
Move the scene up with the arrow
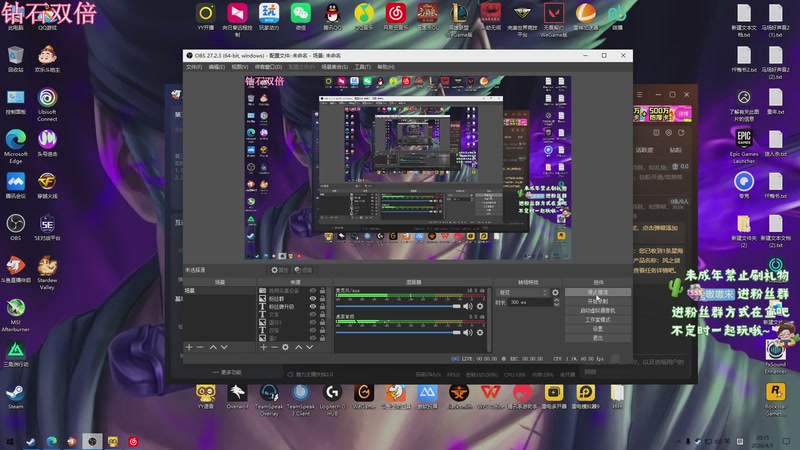pyautogui.click(x=213, y=347)
